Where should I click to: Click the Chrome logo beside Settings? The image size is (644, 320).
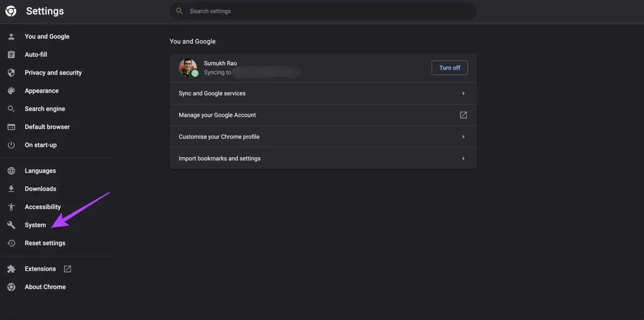pos(11,11)
